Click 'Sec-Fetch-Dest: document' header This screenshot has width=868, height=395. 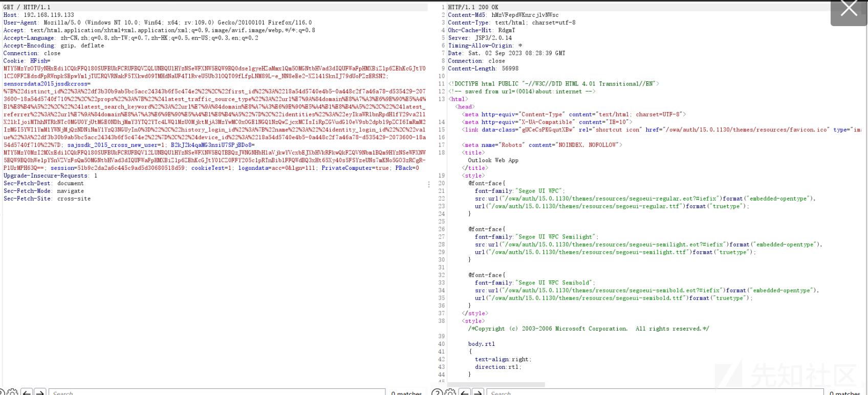tap(44, 183)
